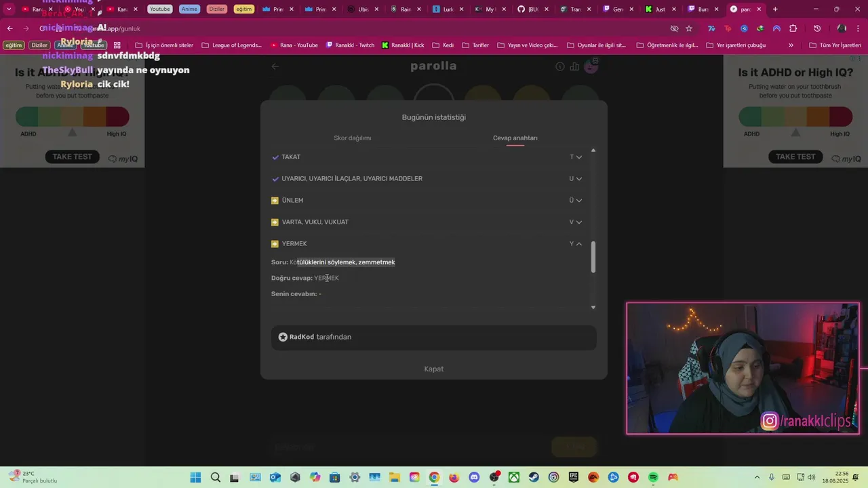Launch Steam from the taskbar

(534, 477)
